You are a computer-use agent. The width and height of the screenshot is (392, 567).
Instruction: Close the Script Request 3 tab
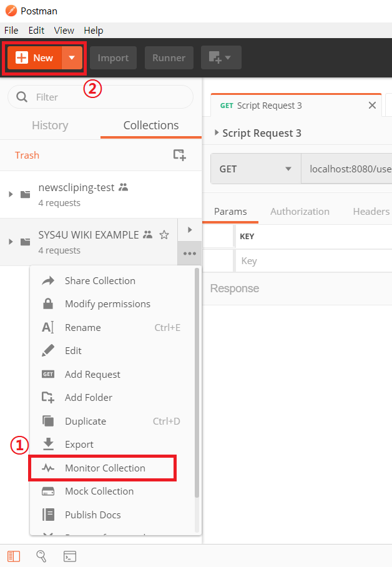(372, 106)
